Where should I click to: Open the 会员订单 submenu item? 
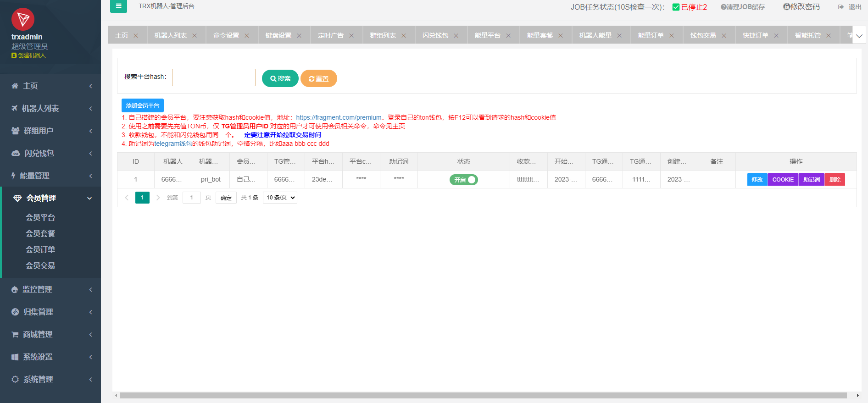[40, 249]
